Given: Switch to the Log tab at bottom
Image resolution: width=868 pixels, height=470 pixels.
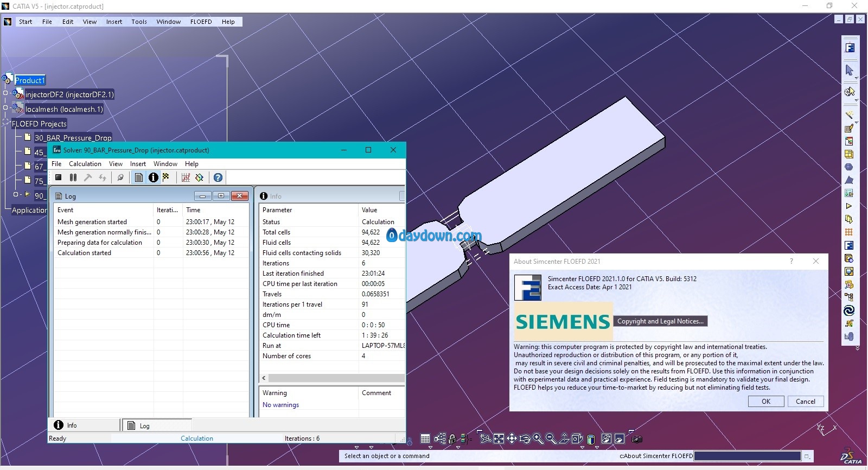Looking at the screenshot, I should (157, 425).
